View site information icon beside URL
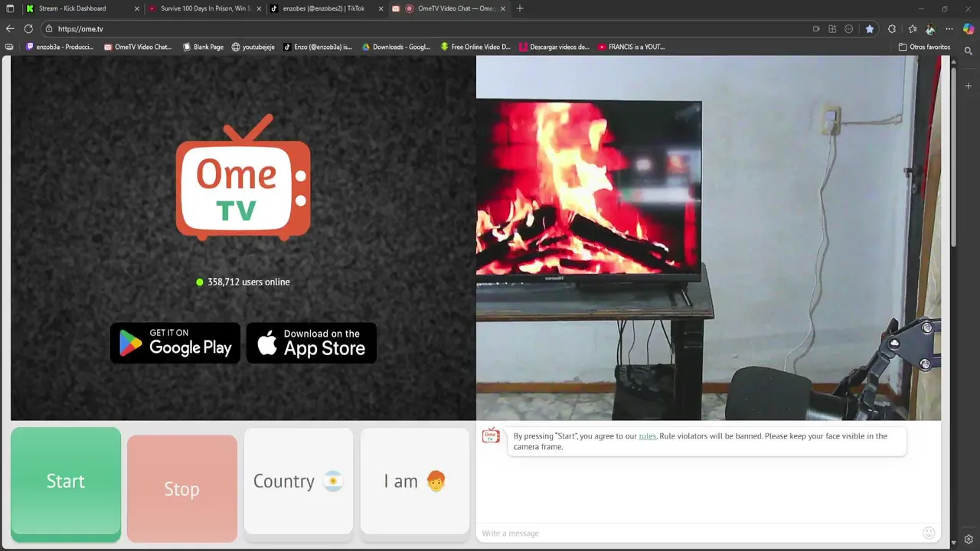This screenshot has width=980, height=551. pos(49,28)
